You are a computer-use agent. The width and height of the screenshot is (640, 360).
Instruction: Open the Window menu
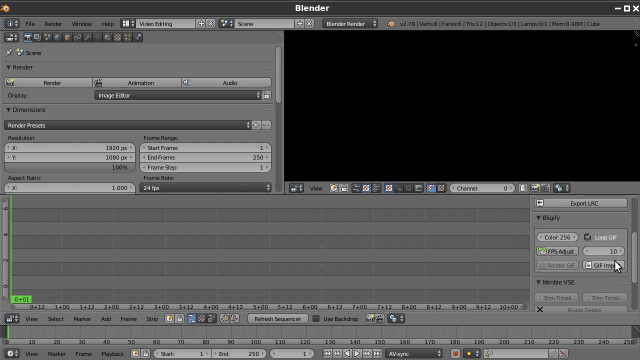[x=82, y=24]
